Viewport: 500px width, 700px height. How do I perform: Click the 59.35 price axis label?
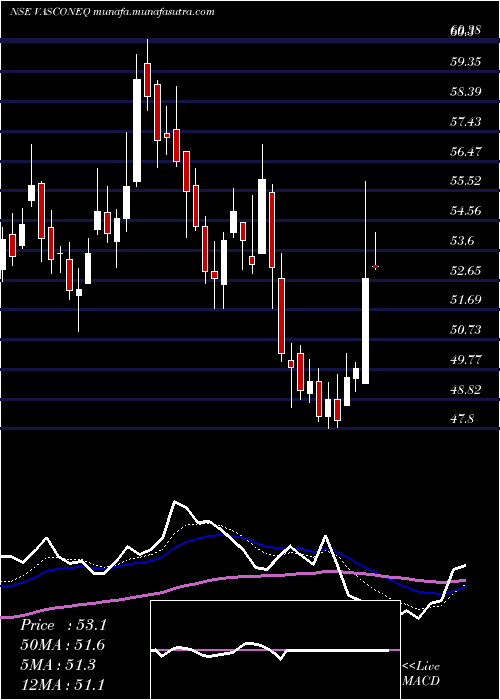(466, 62)
